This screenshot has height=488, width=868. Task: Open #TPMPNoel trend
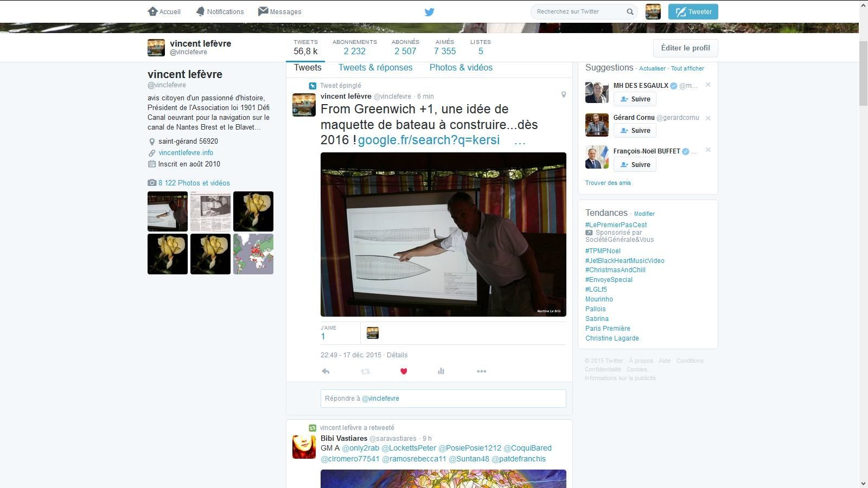click(603, 251)
